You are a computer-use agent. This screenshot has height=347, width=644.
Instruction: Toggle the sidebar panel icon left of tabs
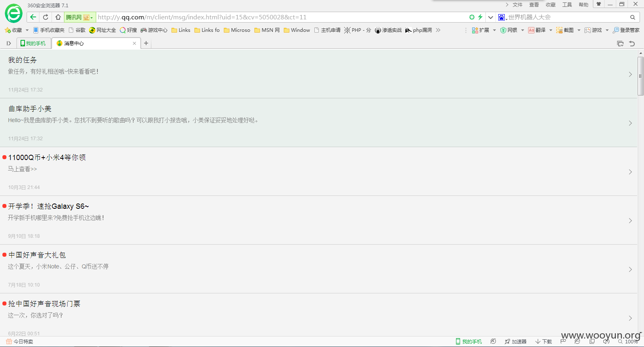(8, 43)
